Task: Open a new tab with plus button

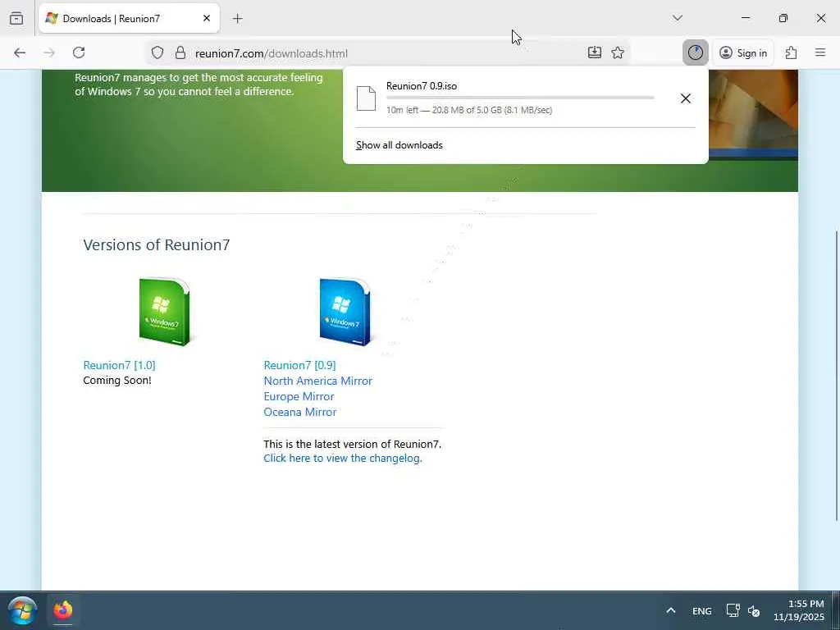Action: pyautogui.click(x=237, y=19)
